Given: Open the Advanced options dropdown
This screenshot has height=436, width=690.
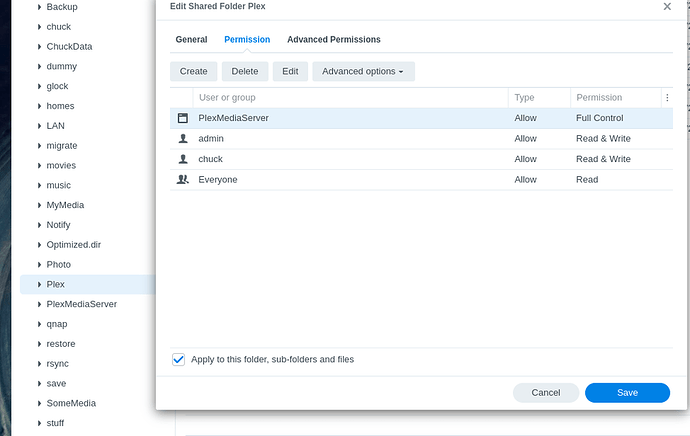Looking at the screenshot, I should (363, 71).
